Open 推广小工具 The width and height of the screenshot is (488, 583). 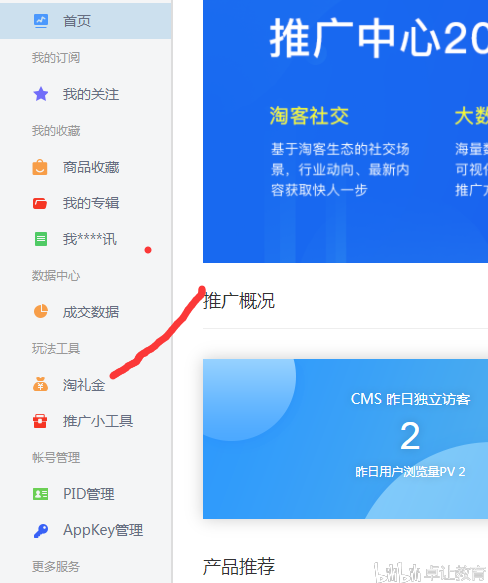98,421
